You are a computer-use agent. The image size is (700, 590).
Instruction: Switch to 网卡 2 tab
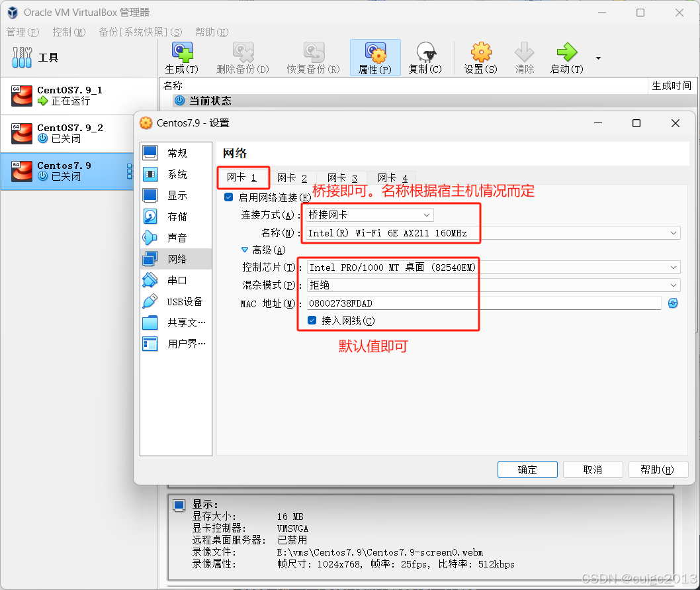[292, 178]
